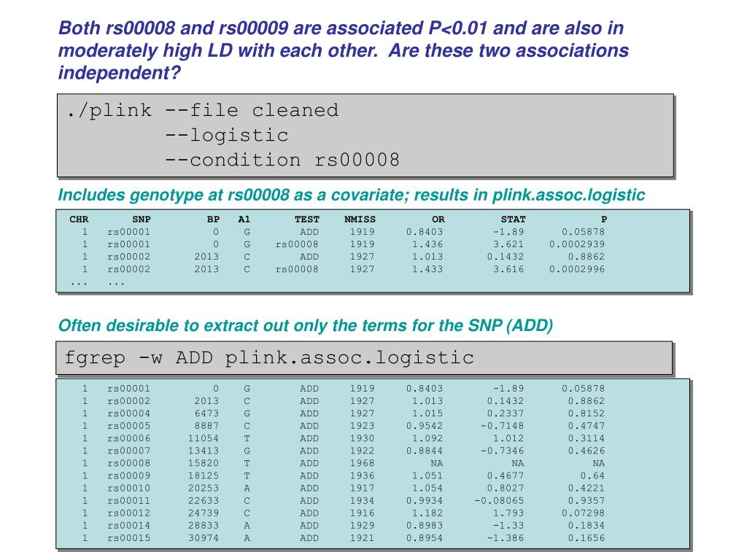Click NMISS value '1968' for rs00008
Image resolution: width=747 pixels, height=560 pixels.
point(363,463)
